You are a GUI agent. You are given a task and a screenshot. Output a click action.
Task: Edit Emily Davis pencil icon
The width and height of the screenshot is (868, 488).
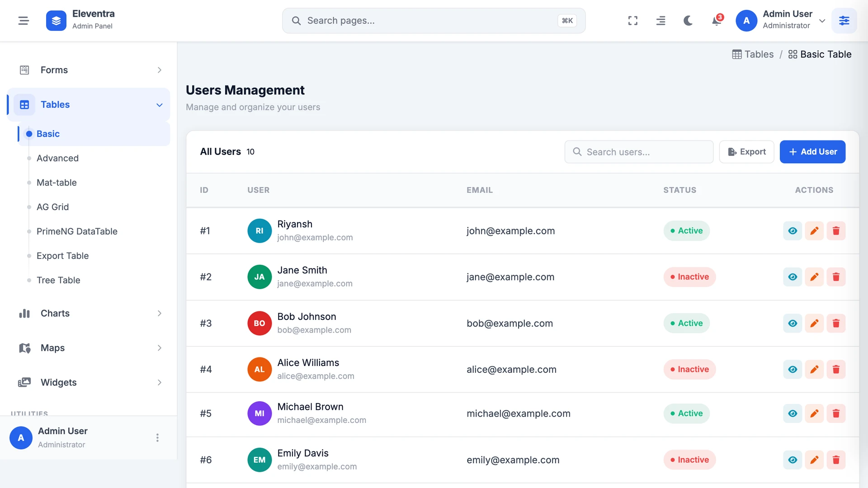814,460
